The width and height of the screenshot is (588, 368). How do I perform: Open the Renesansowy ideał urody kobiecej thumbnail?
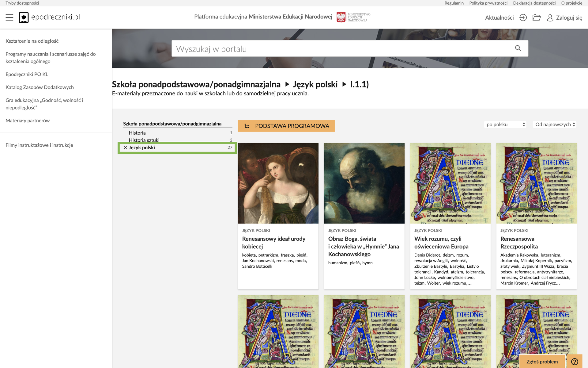tap(278, 183)
